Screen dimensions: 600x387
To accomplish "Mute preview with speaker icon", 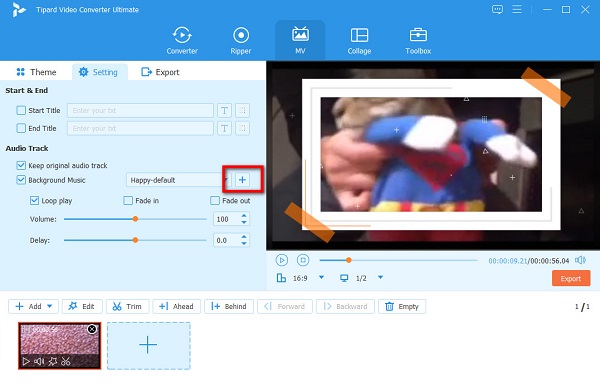I will point(580,260).
